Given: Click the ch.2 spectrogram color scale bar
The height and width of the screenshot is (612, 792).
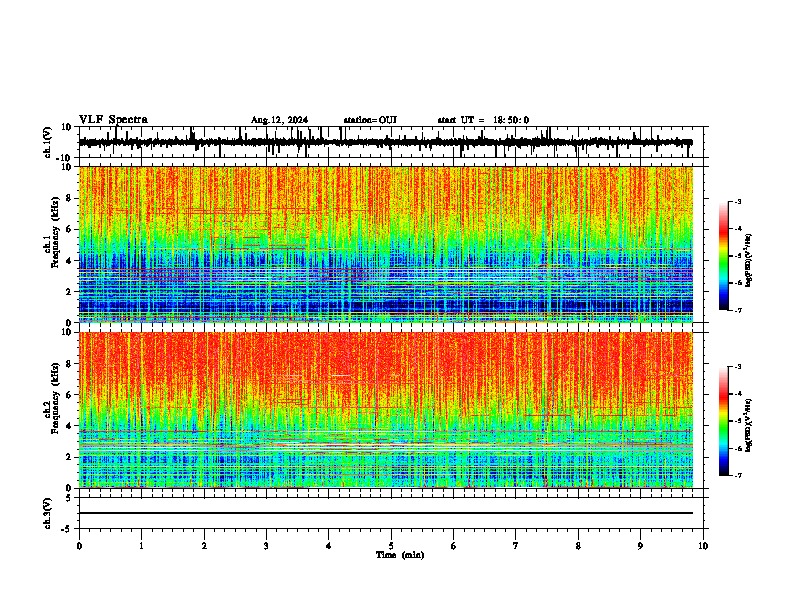Looking at the screenshot, I should point(723,421).
